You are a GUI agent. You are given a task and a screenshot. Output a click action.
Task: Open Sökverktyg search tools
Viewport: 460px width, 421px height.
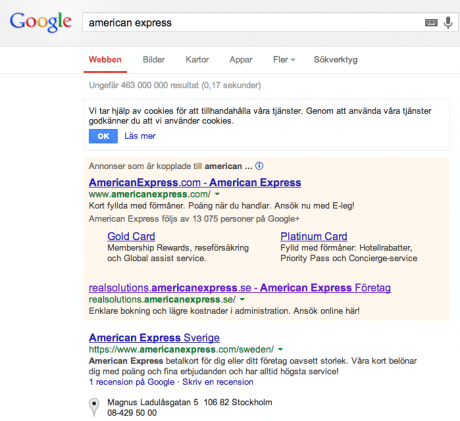point(335,60)
